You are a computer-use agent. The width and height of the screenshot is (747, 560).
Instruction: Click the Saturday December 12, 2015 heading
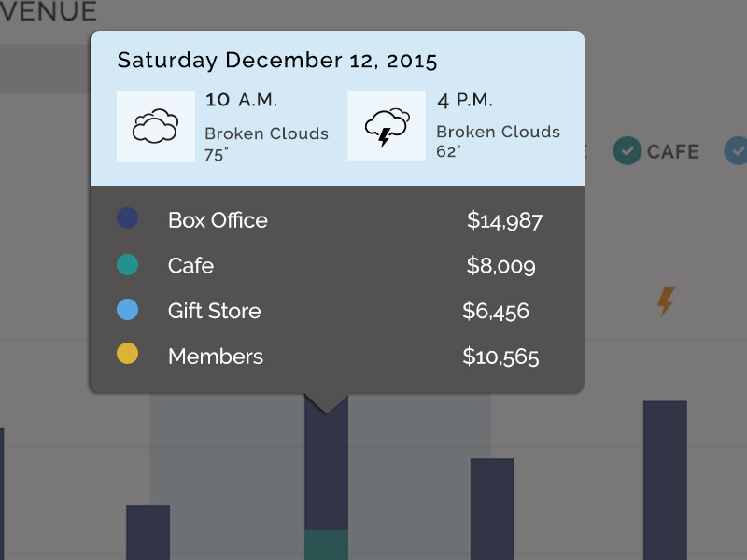(277, 62)
